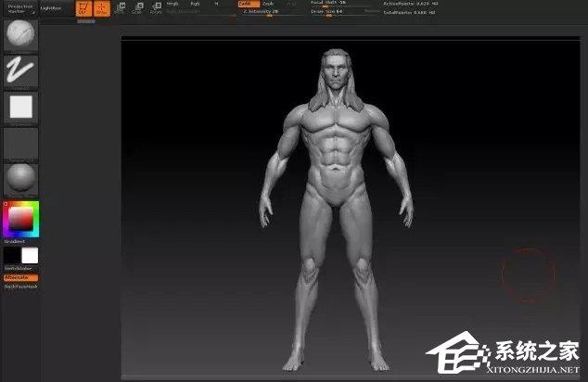588x382 pixels.
Task: Toggle the Zadd sculpt mode
Action: click(x=246, y=4)
